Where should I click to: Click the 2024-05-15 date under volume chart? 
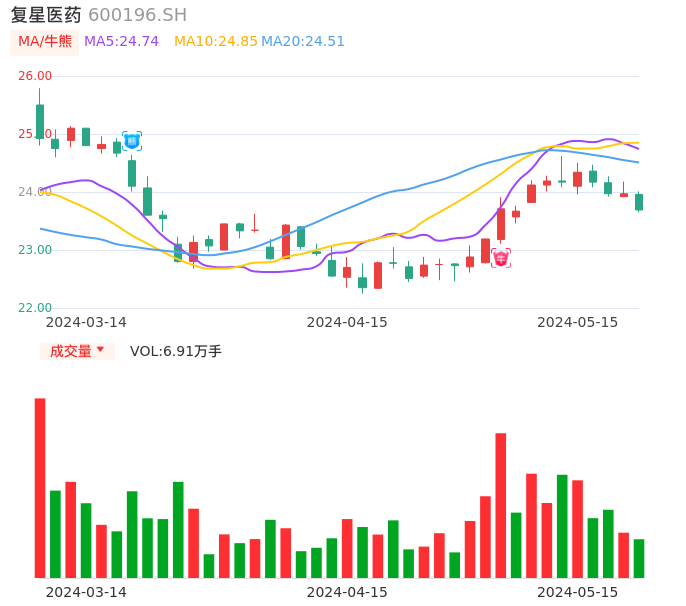tap(578, 592)
